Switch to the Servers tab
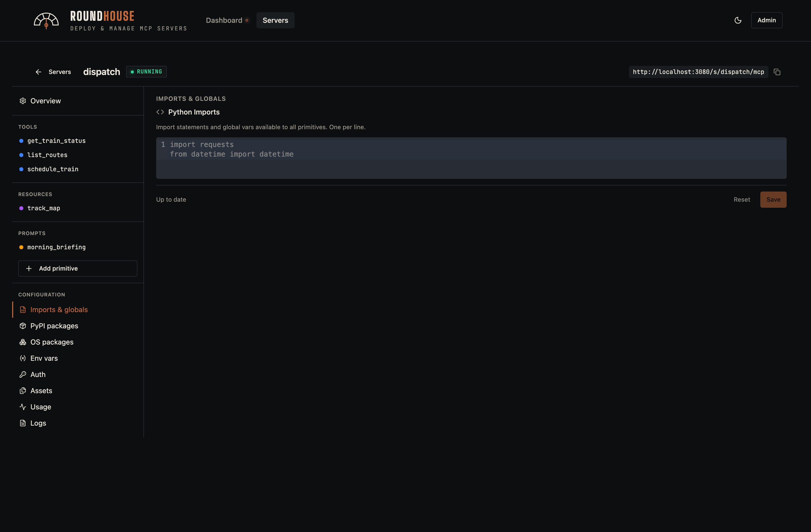This screenshot has width=811, height=532. 275,21
